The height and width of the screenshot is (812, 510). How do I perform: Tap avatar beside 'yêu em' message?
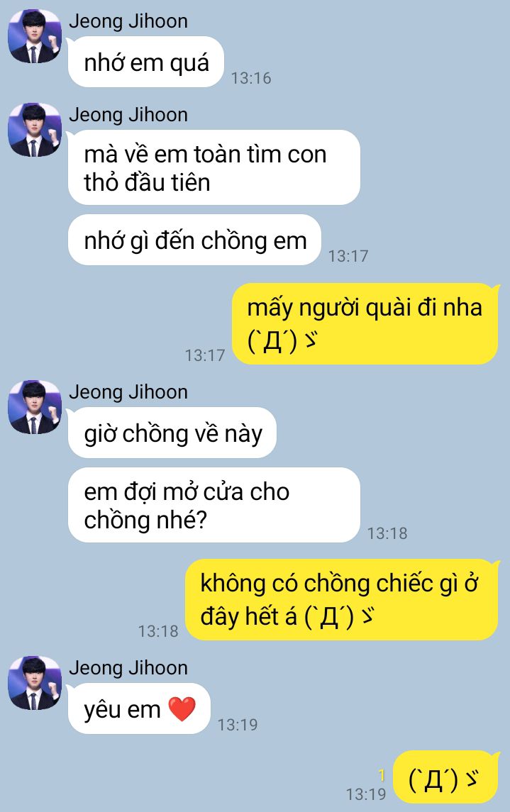click(35, 684)
